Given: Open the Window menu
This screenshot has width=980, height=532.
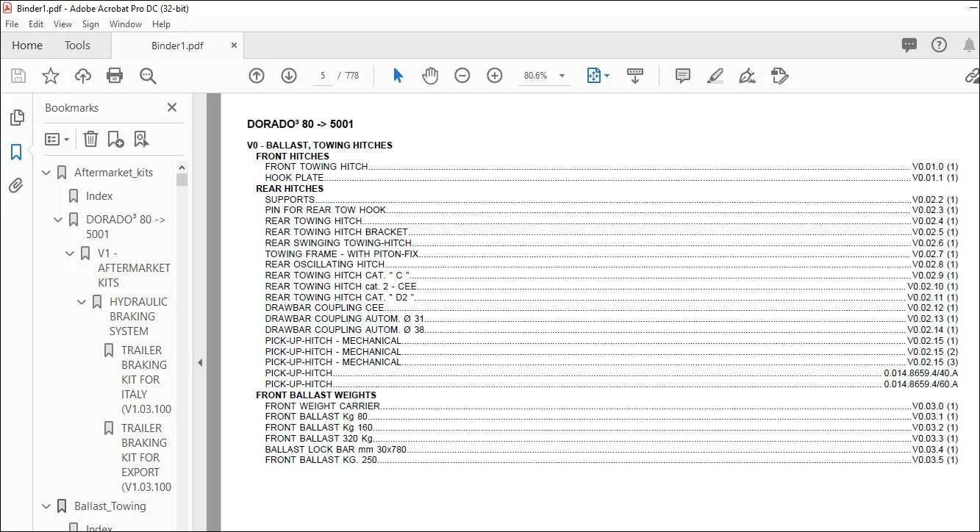Looking at the screenshot, I should pos(126,24).
